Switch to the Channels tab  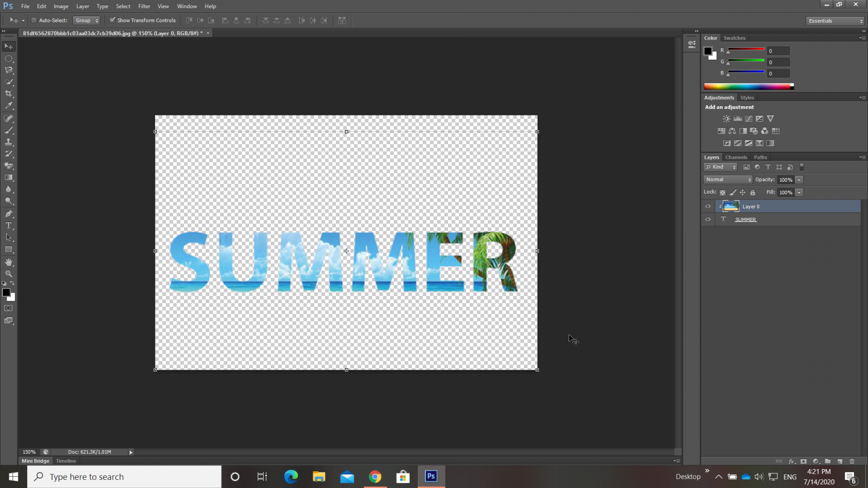coord(736,157)
